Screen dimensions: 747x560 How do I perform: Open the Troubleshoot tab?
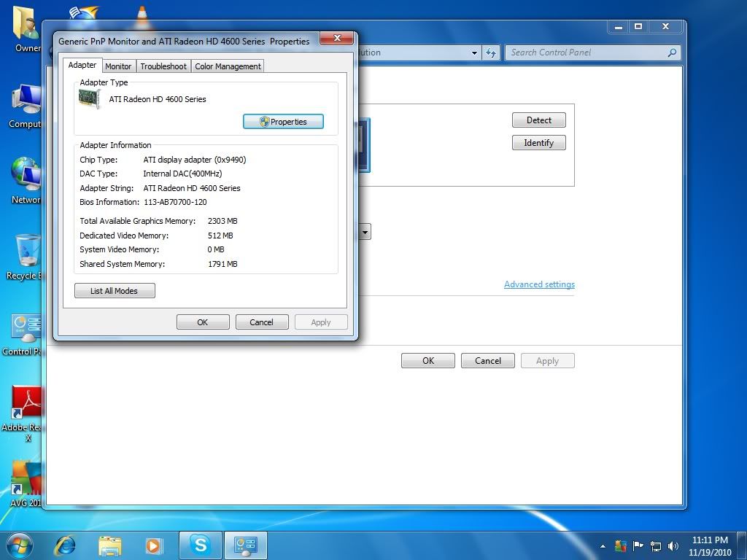[163, 66]
